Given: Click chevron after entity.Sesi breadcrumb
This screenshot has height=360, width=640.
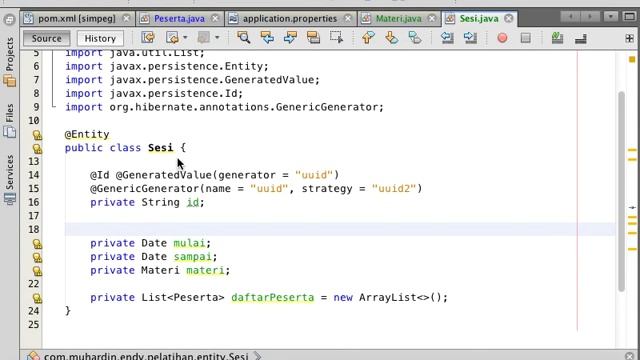Looking at the screenshot, I should tap(258, 356).
